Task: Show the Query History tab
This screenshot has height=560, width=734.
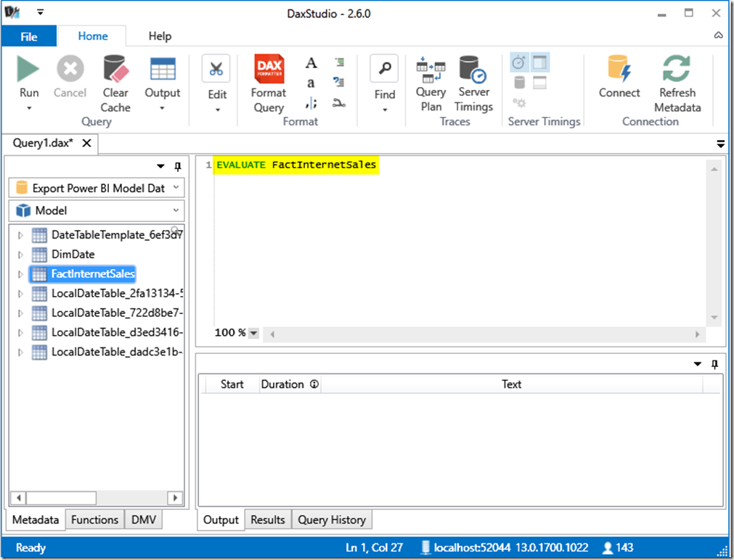Action: [332, 520]
